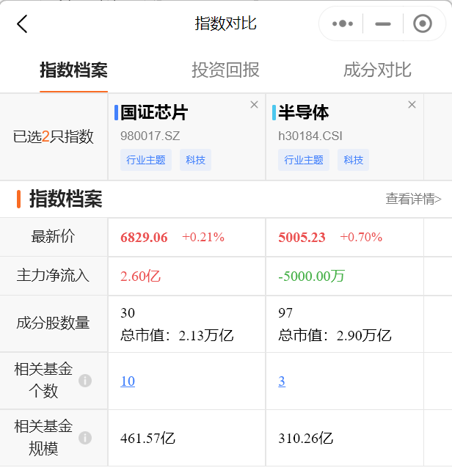Remove 国证芯片 index with its X
Screen dimensions: 452x476
[x=254, y=105]
